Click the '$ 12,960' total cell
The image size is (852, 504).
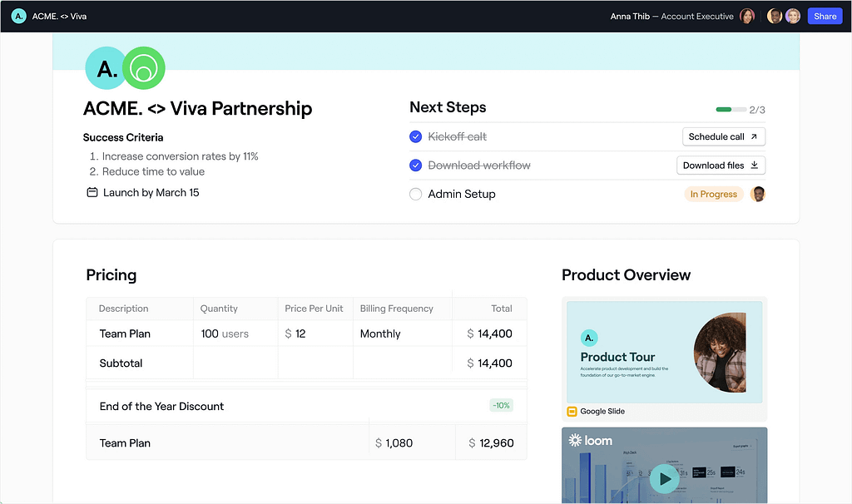click(x=491, y=443)
